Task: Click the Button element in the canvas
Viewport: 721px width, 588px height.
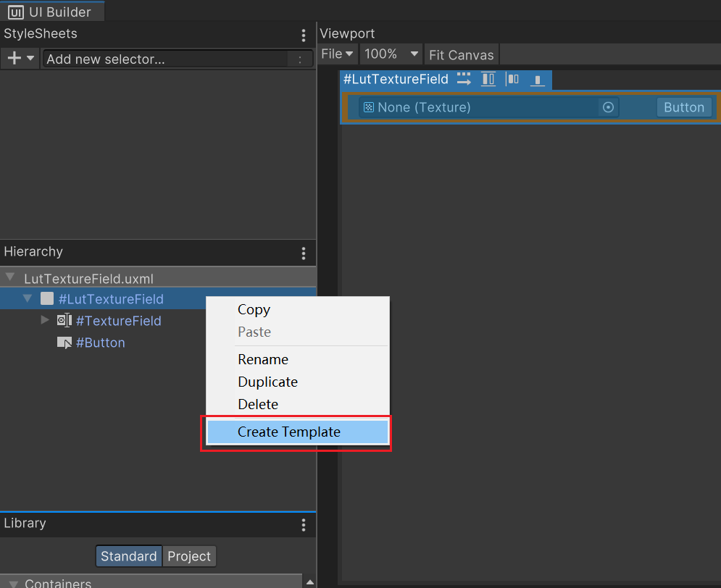Action: click(x=683, y=107)
